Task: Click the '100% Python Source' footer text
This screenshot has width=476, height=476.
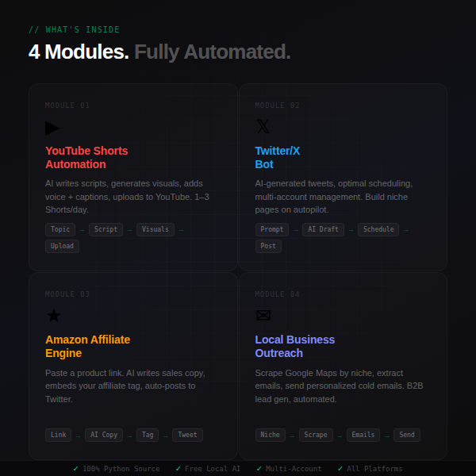Action: click(121, 469)
